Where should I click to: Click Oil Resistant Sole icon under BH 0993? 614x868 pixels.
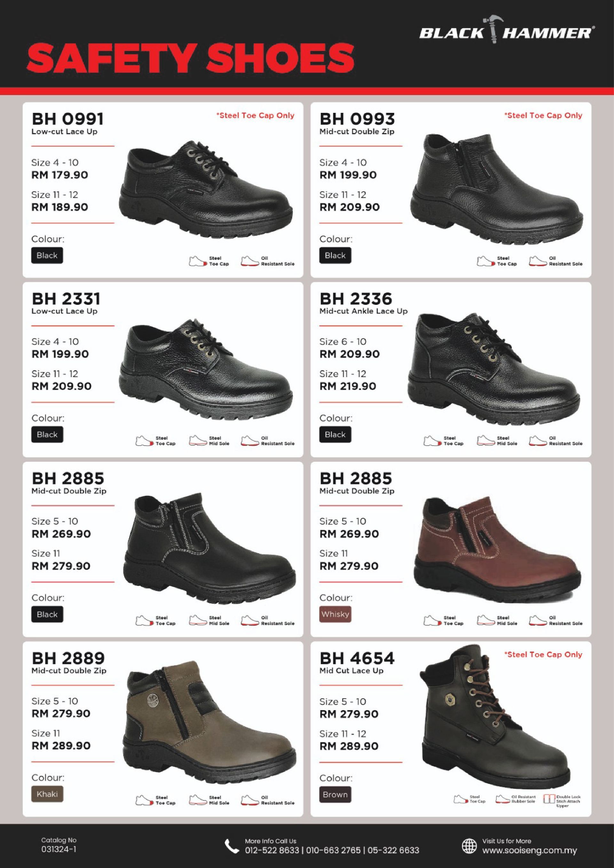click(x=538, y=261)
